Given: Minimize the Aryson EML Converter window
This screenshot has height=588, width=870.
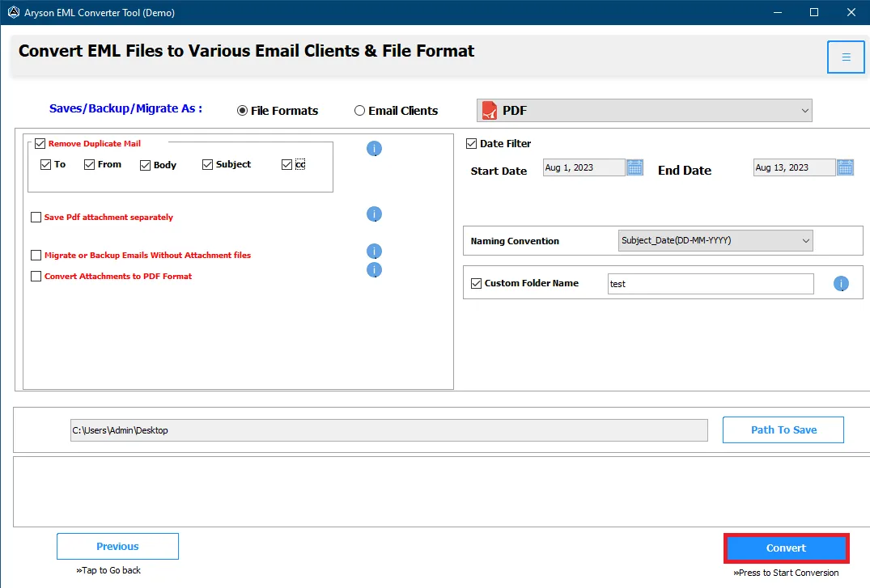Looking at the screenshot, I should [x=778, y=12].
